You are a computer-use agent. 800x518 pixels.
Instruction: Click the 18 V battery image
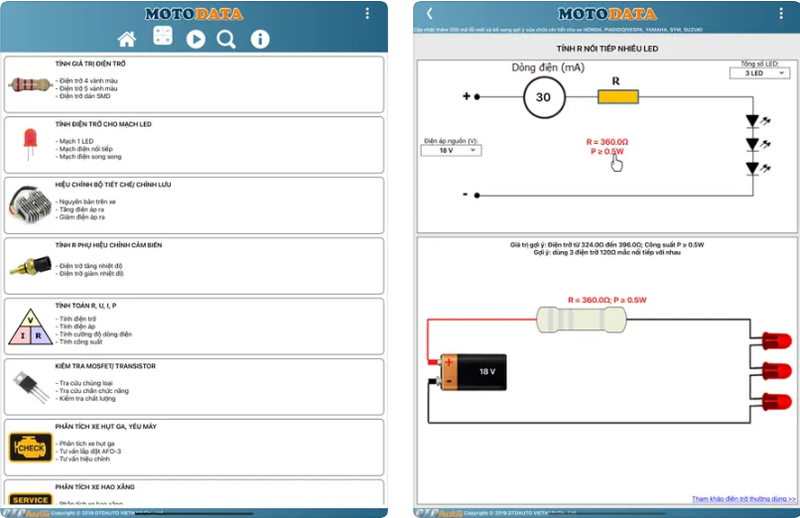[467, 372]
